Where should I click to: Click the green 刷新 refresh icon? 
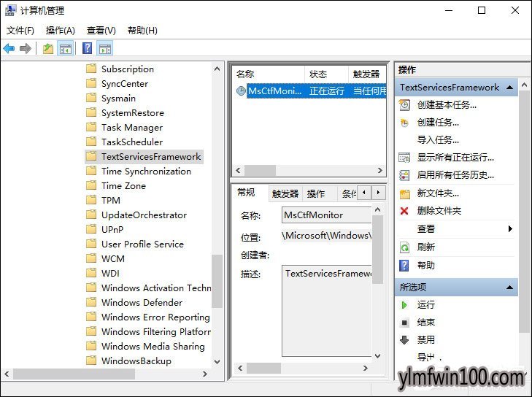[x=405, y=247]
